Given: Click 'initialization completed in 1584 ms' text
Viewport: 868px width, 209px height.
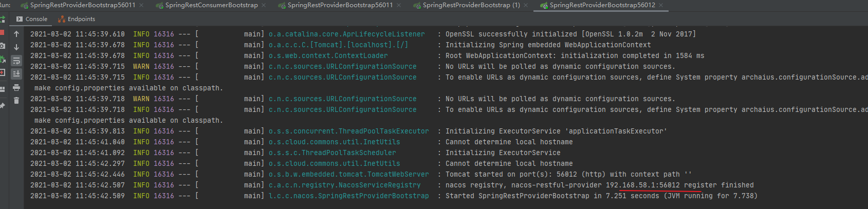Looking at the screenshot, I should tap(632, 55).
